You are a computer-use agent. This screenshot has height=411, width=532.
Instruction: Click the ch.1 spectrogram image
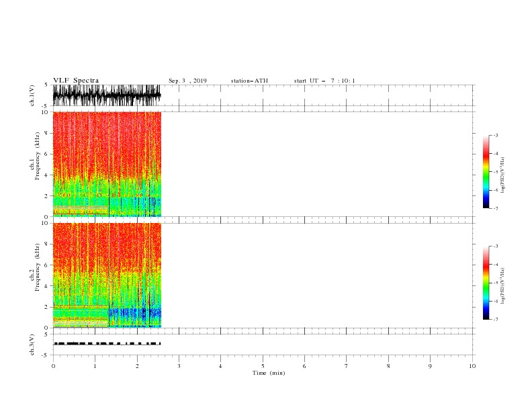coord(107,164)
